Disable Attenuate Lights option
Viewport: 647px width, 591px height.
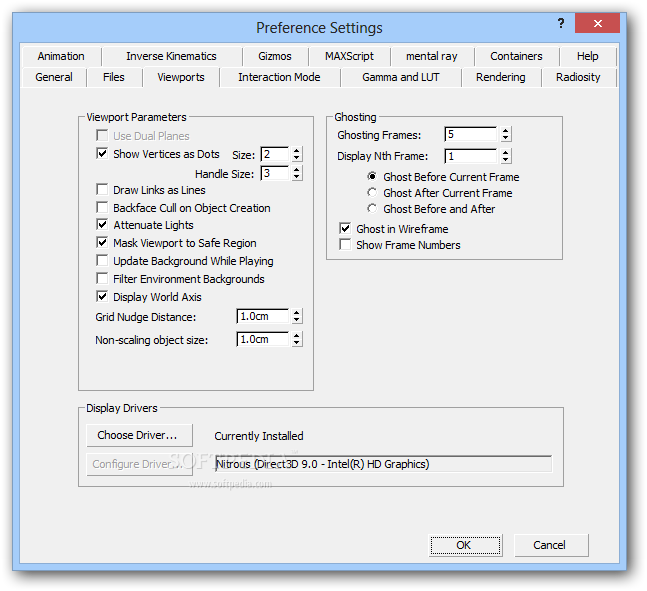coord(102,225)
